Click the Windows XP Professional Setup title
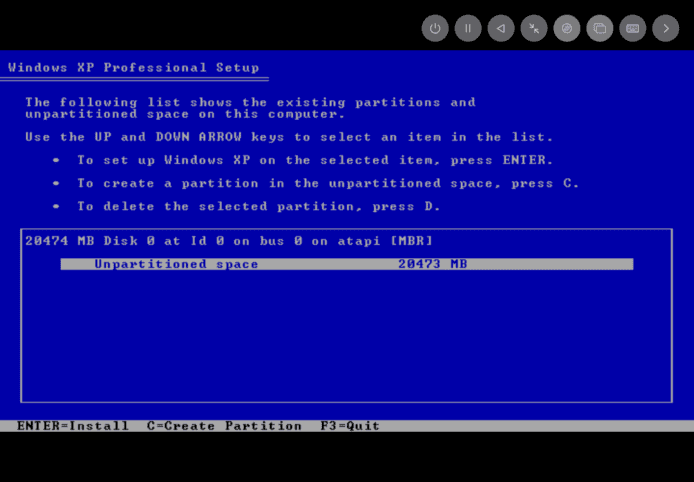The height and width of the screenshot is (482, 694). coord(133,68)
